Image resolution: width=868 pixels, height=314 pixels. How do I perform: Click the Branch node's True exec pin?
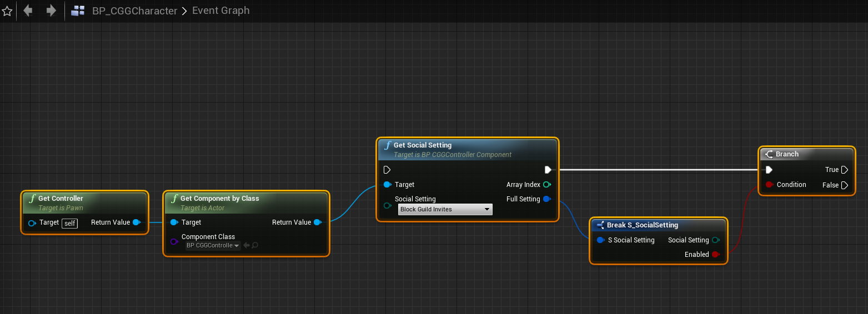point(845,170)
